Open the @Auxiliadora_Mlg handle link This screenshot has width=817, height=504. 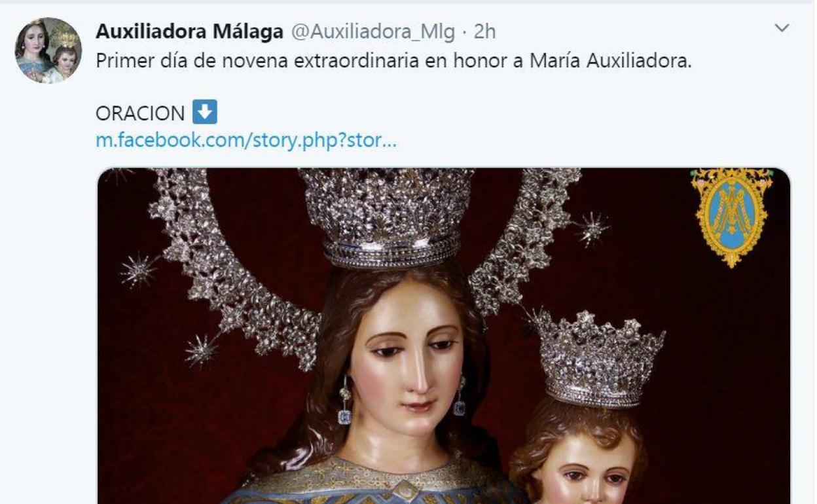click(371, 31)
